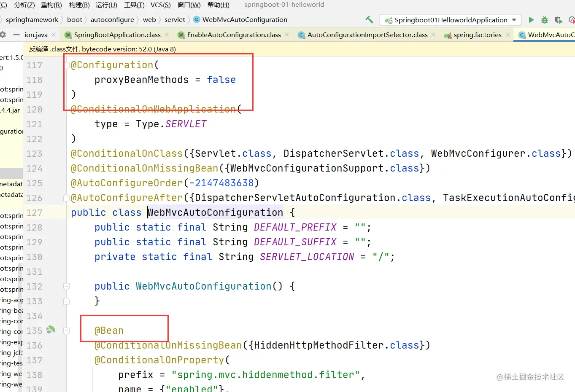Open the 窗口(W) menu
The image size is (575, 392).
[189, 5]
